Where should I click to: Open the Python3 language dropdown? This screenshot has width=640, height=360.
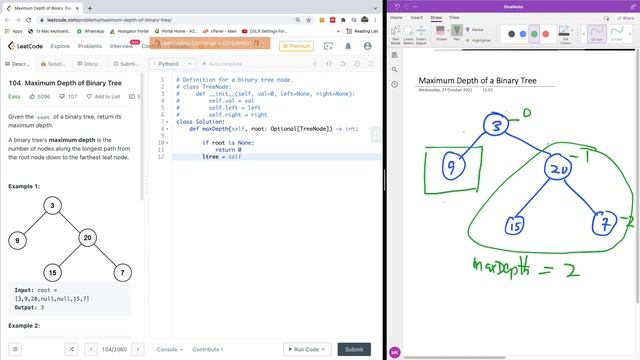tap(172, 64)
